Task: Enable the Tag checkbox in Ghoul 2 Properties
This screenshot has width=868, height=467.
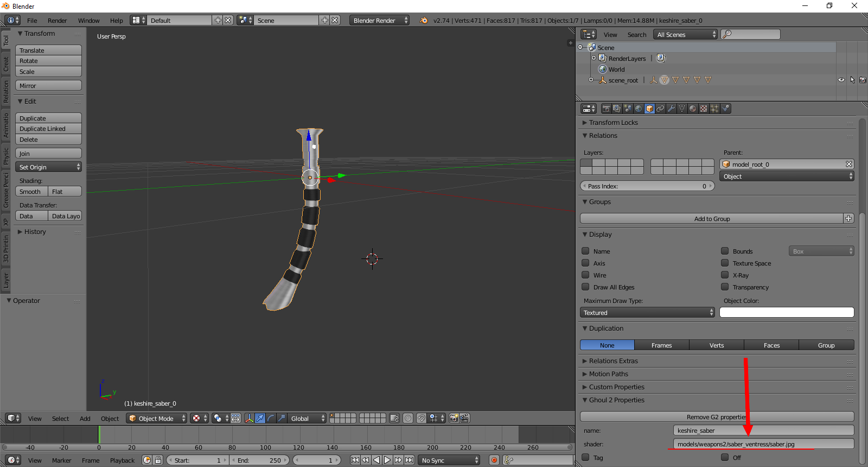Action: 585,457
